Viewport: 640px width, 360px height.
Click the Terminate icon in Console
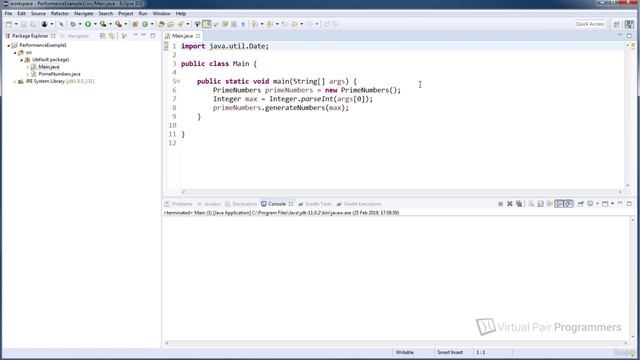pyautogui.click(x=500, y=204)
